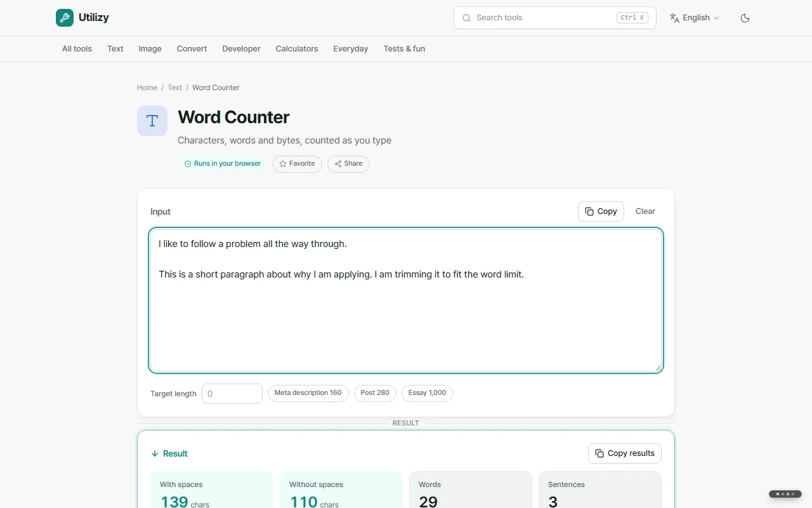Open the Text category menu

pyautogui.click(x=115, y=49)
